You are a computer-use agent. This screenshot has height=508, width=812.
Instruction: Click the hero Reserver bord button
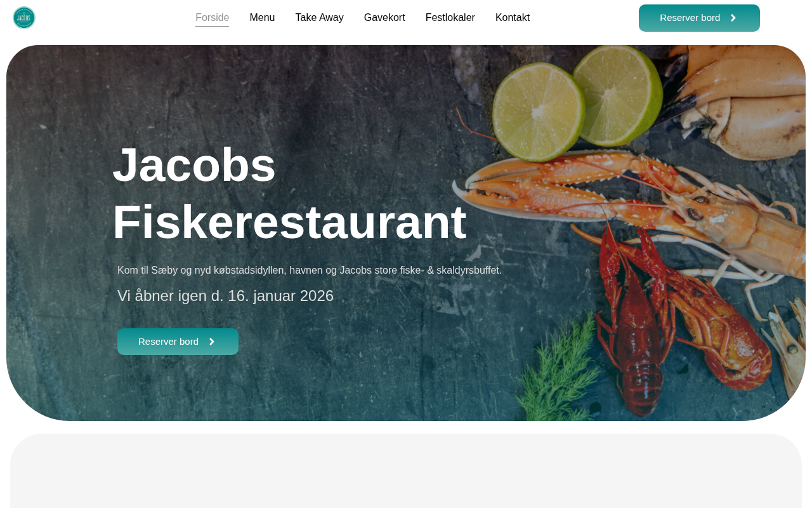tap(178, 342)
